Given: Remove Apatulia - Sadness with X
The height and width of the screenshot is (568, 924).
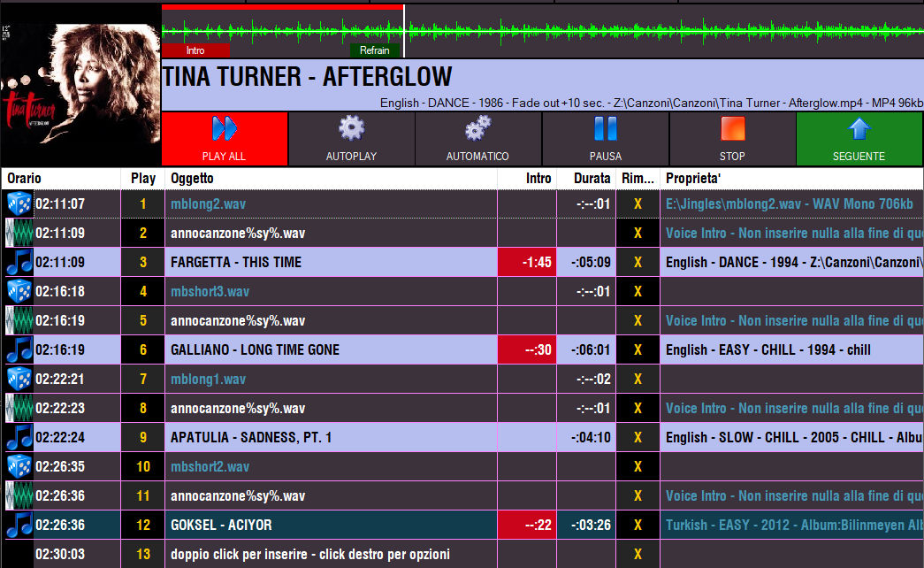Looking at the screenshot, I should 638,438.
